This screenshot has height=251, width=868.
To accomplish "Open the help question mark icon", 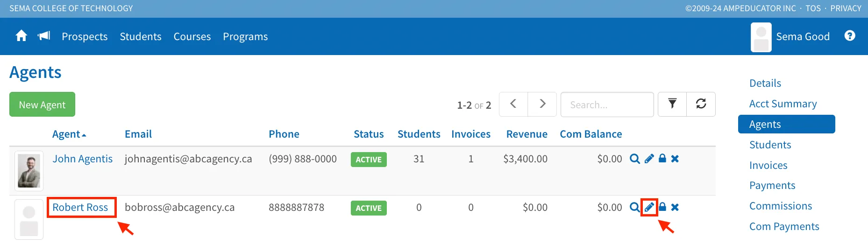I will coord(850,36).
